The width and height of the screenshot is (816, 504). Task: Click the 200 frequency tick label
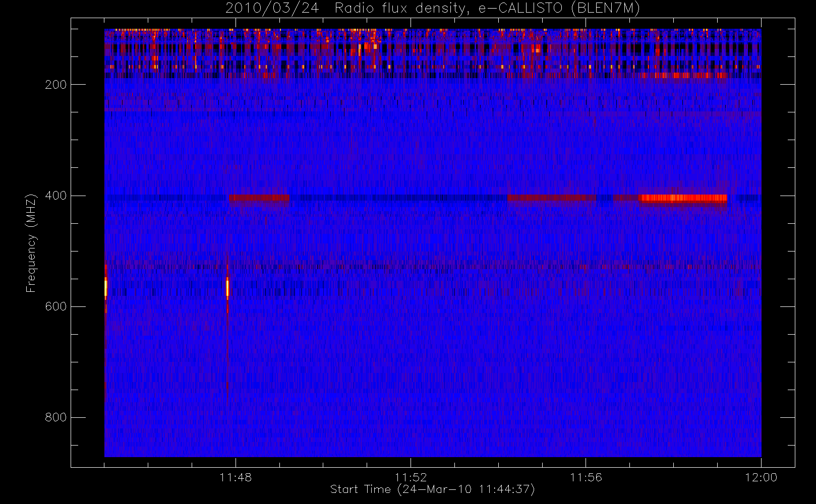tap(56, 85)
